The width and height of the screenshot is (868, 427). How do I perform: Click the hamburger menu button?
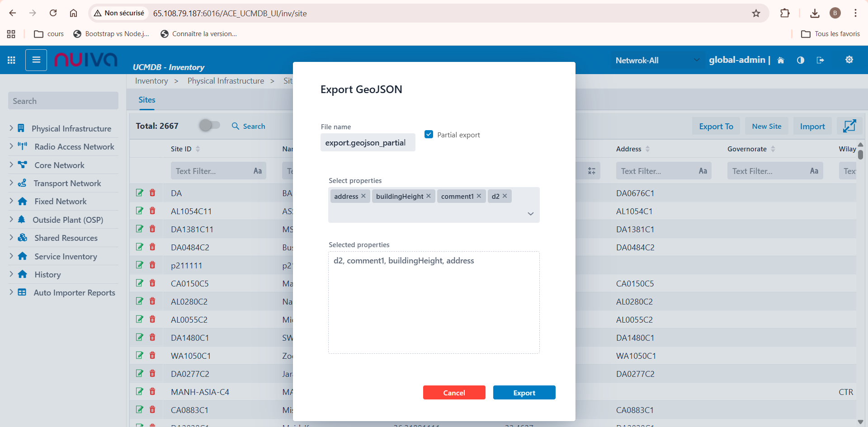36,60
